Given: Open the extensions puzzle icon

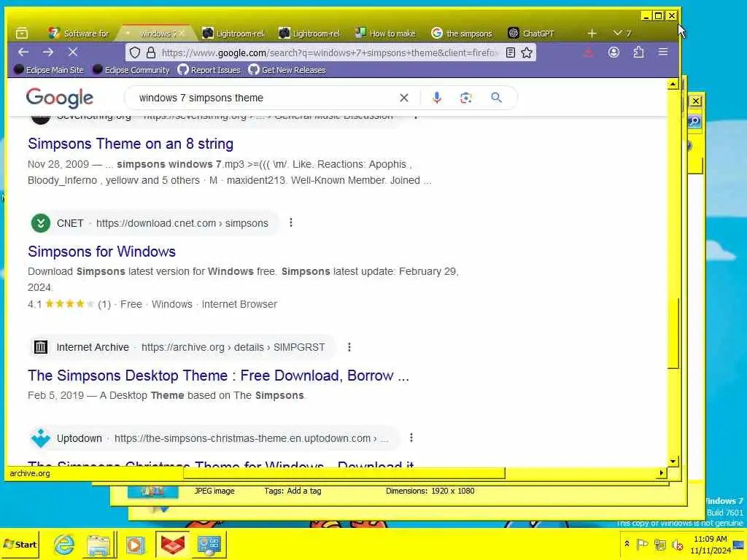Looking at the screenshot, I should [x=638, y=52].
